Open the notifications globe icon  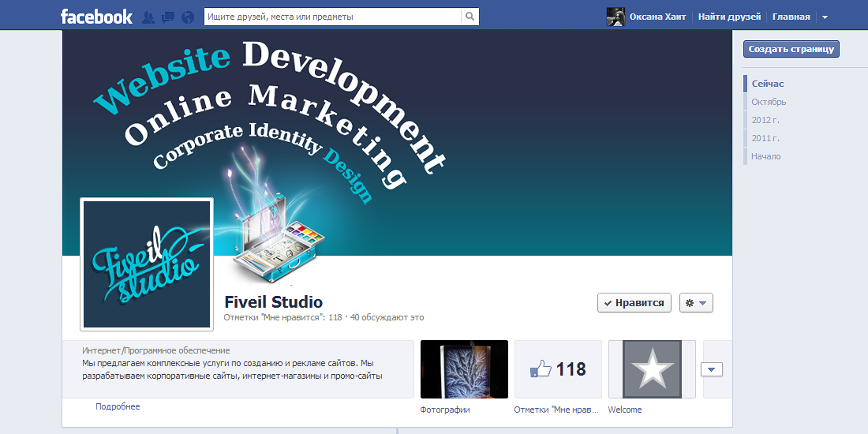(x=188, y=17)
